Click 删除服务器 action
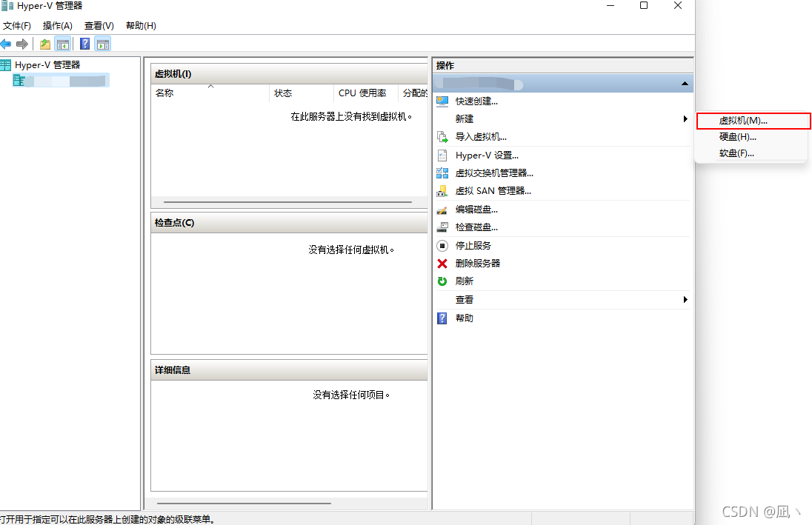812x525 pixels. [x=477, y=264]
